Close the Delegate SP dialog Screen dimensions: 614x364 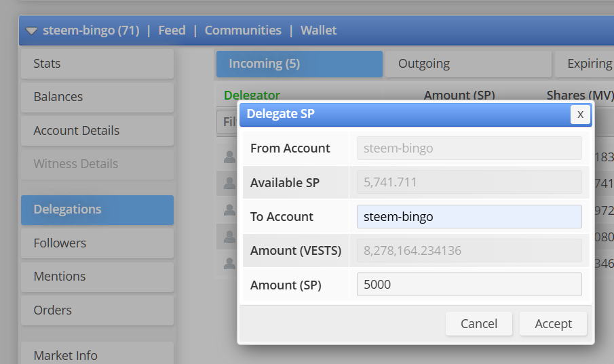click(x=580, y=115)
